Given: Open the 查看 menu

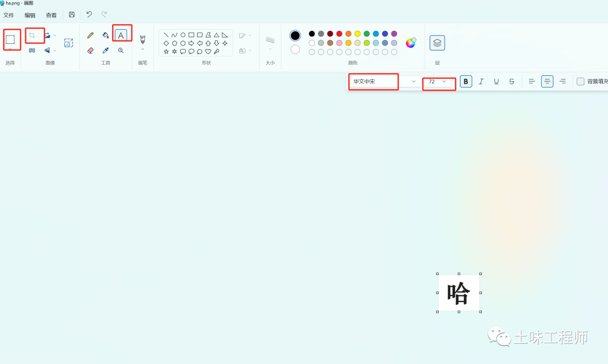Looking at the screenshot, I should coord(51,15).
